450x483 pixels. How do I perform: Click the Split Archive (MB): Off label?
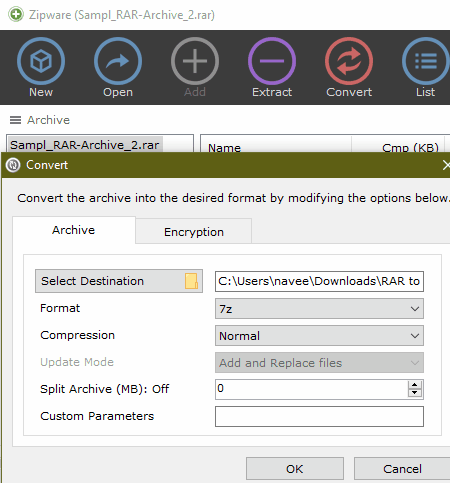pos(105,389)
